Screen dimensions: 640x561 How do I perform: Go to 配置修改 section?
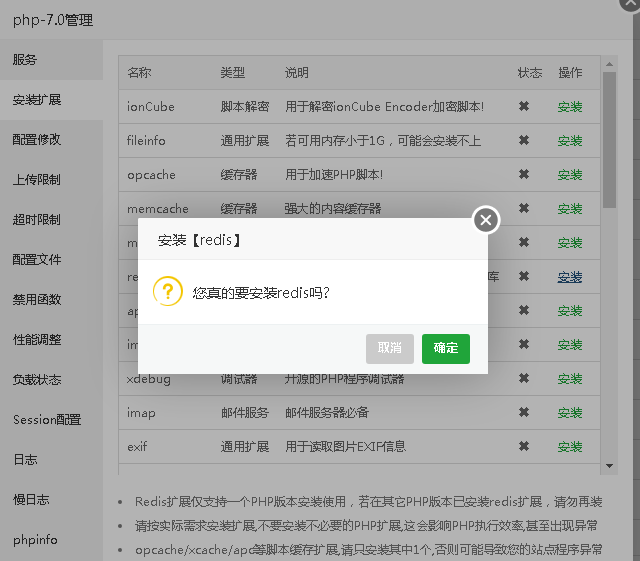pyautogui.click(x=37, y=140)
